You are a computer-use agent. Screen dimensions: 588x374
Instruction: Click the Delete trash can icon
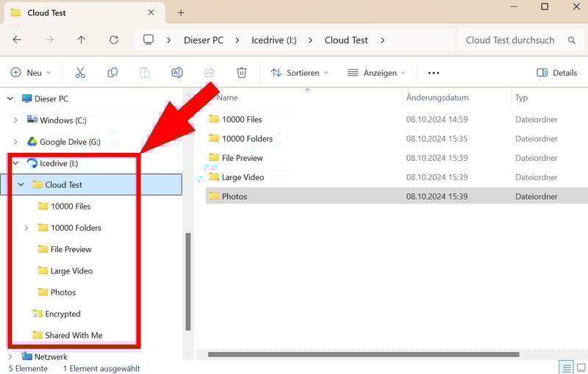[241, 73]
